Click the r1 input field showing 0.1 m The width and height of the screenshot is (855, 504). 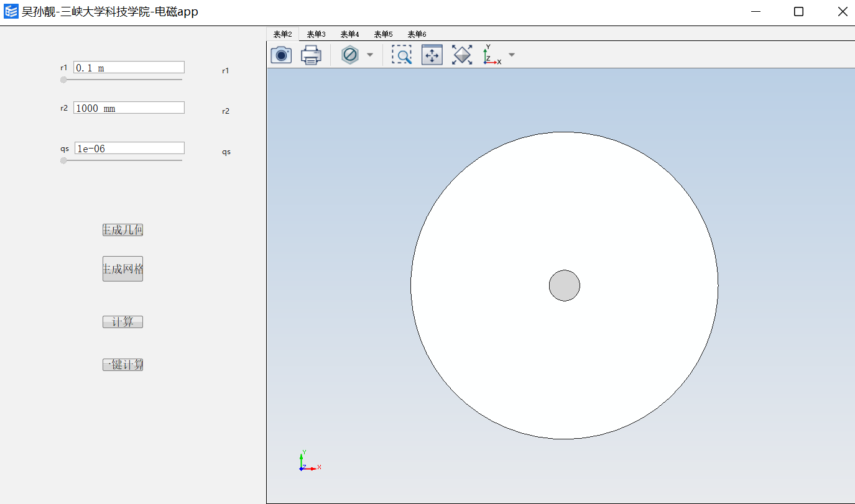click(129, 68)
